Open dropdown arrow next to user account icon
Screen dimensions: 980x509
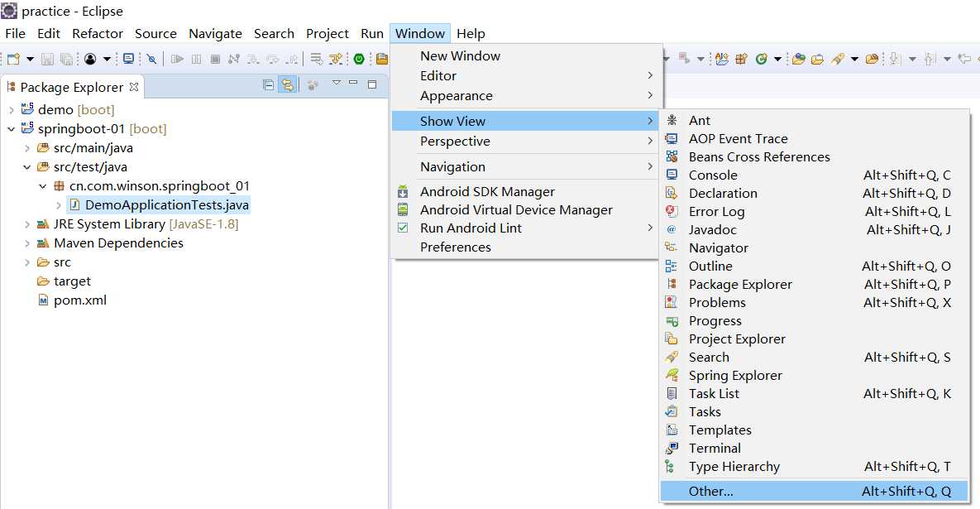107,60
